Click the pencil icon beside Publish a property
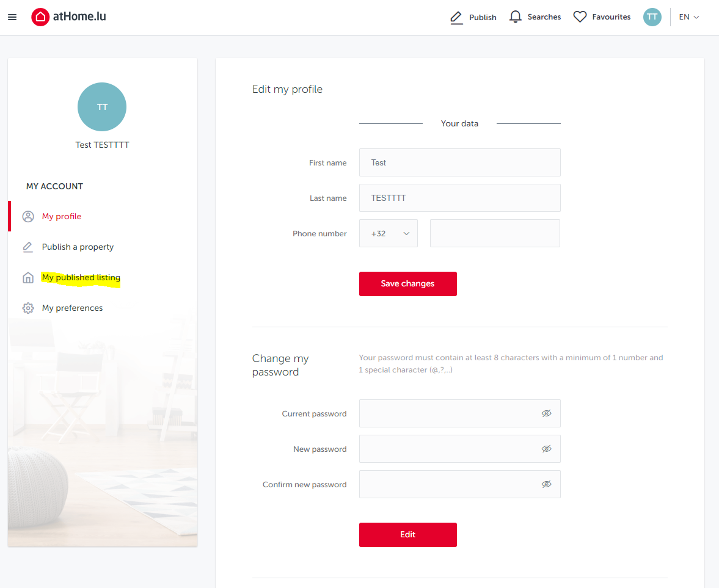The image size is (719, 588). point(28,247)
